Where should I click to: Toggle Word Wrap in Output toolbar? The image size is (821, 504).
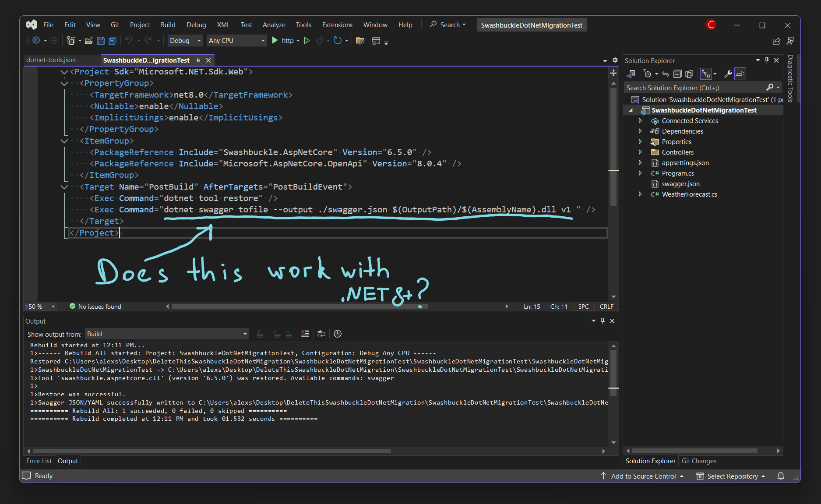(321, 334)
